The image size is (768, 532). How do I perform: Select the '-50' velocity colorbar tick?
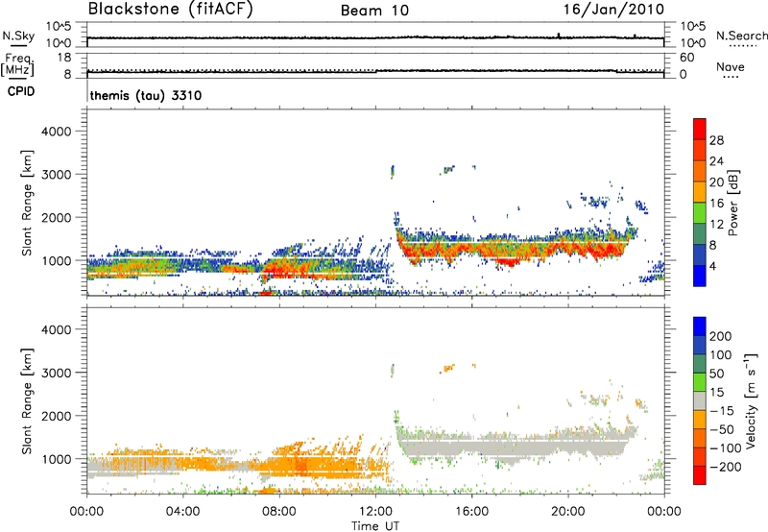[x=722, y=429]
